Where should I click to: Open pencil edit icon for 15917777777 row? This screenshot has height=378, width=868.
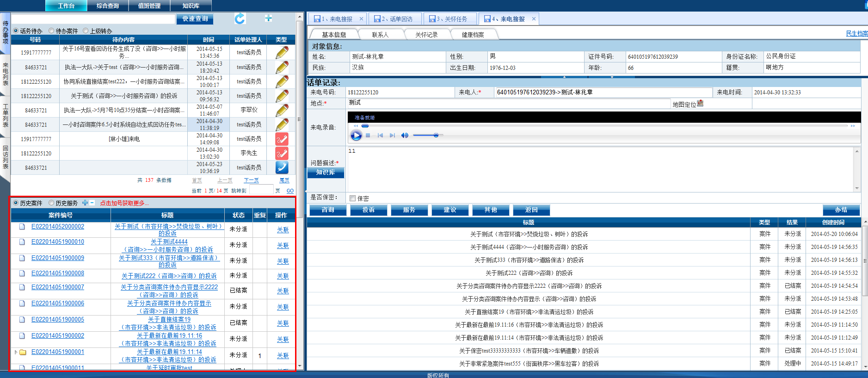(x=282, y=52)
